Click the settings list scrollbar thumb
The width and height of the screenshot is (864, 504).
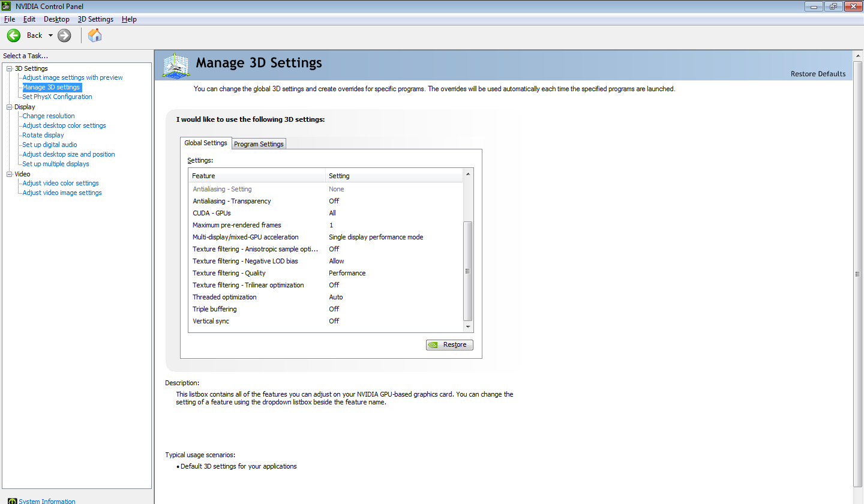tap(468, 271)
